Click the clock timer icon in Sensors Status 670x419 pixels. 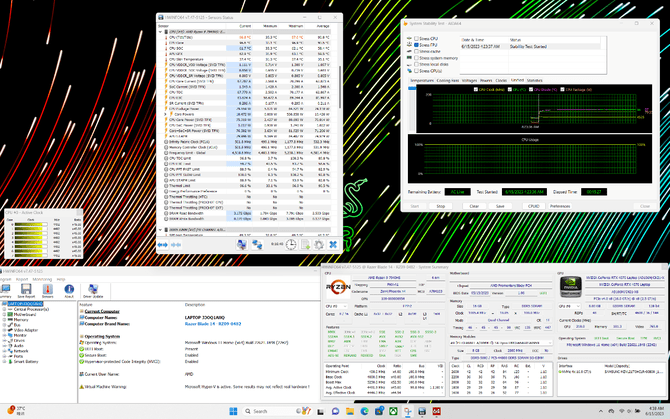(291, 244)
